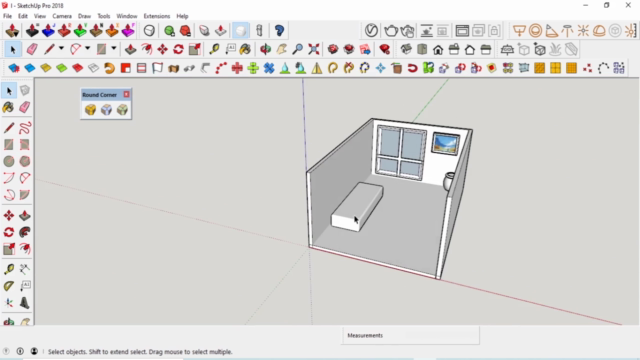The image size is (640, 360).
Task: Click the V-Ray infinite plane icon
Action: 507,49
